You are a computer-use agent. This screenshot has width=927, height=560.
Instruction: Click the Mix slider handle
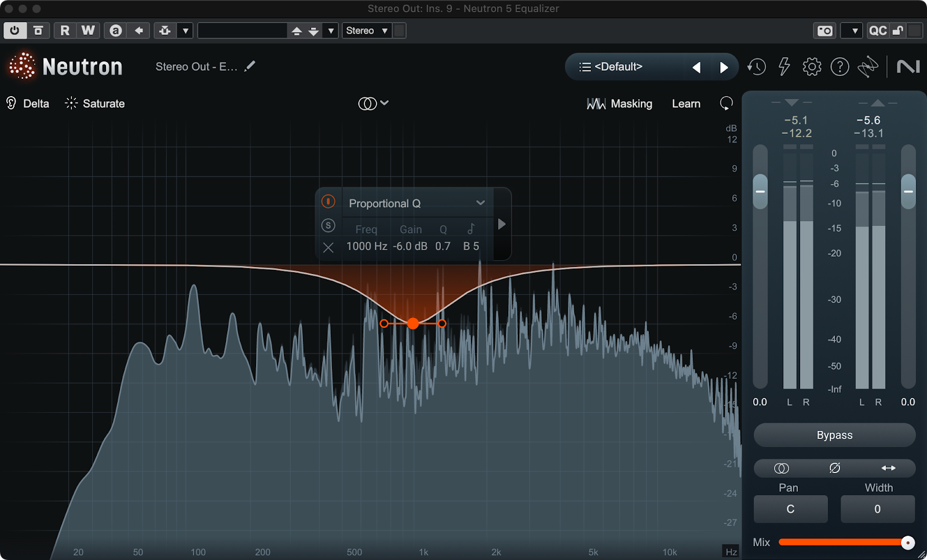tap(908, 543)
